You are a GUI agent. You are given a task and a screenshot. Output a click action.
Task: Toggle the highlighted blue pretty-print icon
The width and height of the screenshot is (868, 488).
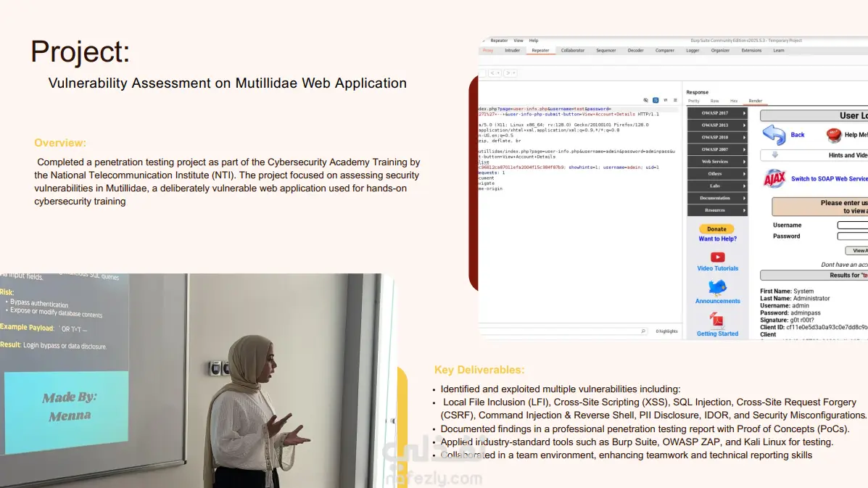coord(656,100)
